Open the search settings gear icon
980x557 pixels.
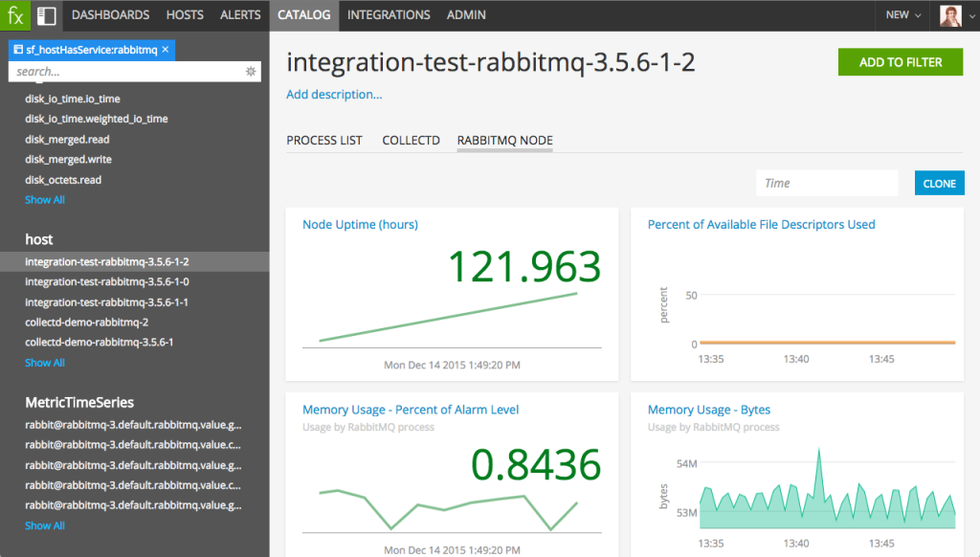coord(251,71)
